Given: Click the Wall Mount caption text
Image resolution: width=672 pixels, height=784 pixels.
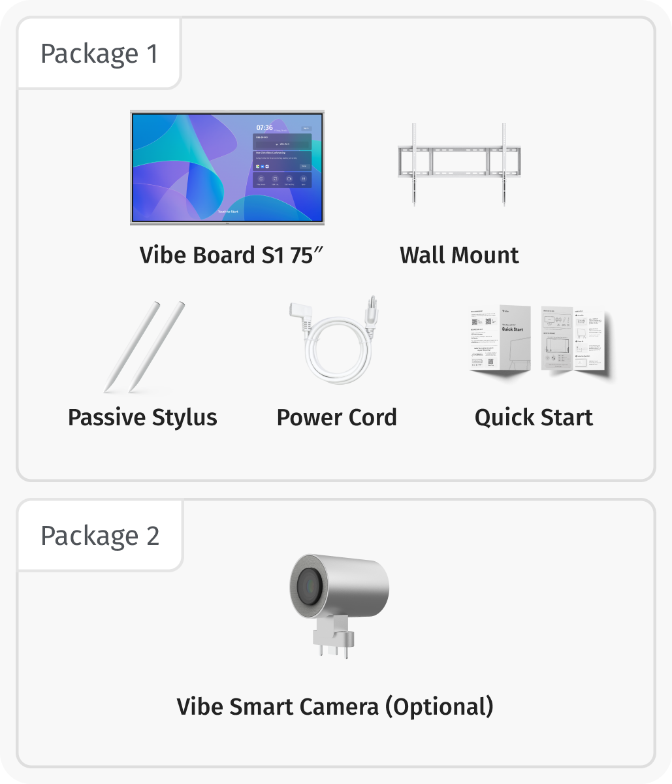Looking at the screenshot, I should tap(459, 255).
